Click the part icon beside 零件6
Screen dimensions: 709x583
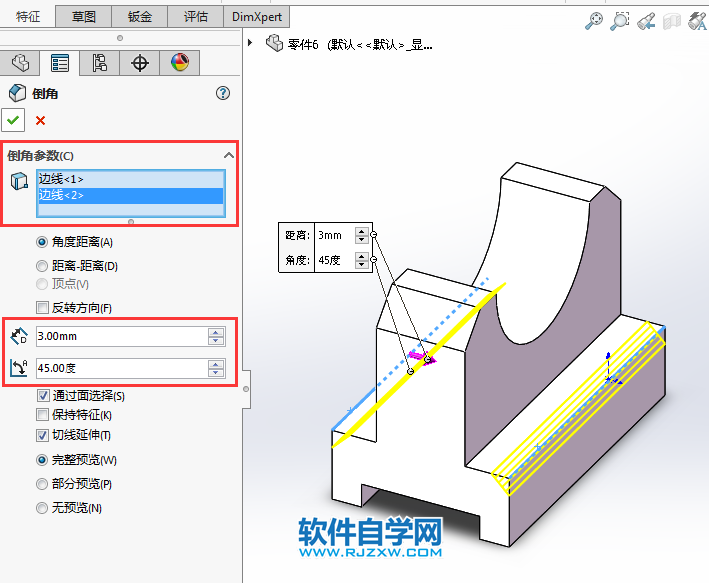tap(274, 43)
